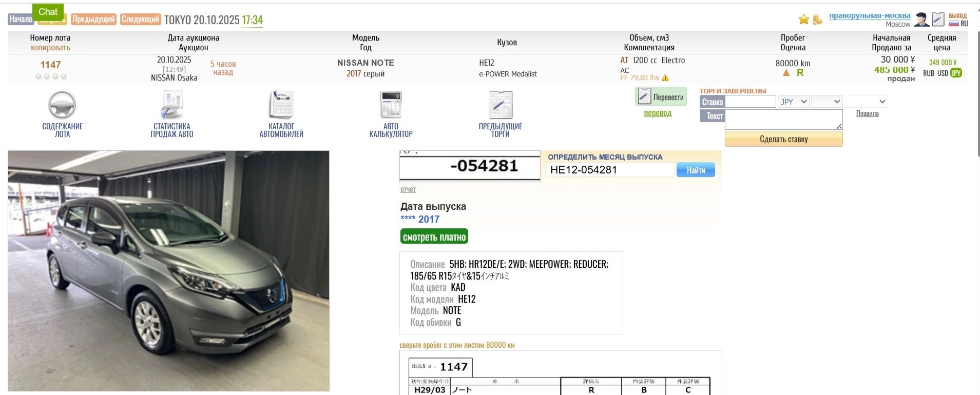
Task: Open ПРЕДЫДУЩИЕ ТОРГИ icon
Action: (501, 105)
